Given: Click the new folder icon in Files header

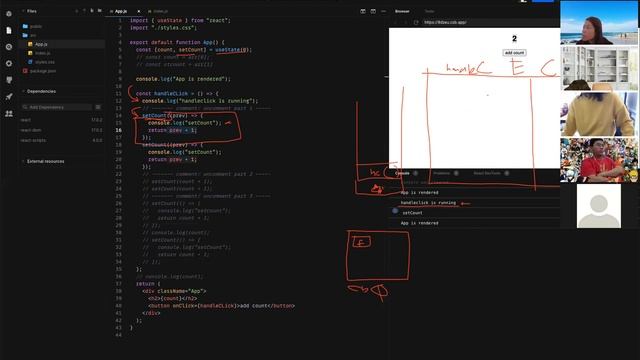Looking at the screenshot, I should point(100,11).
